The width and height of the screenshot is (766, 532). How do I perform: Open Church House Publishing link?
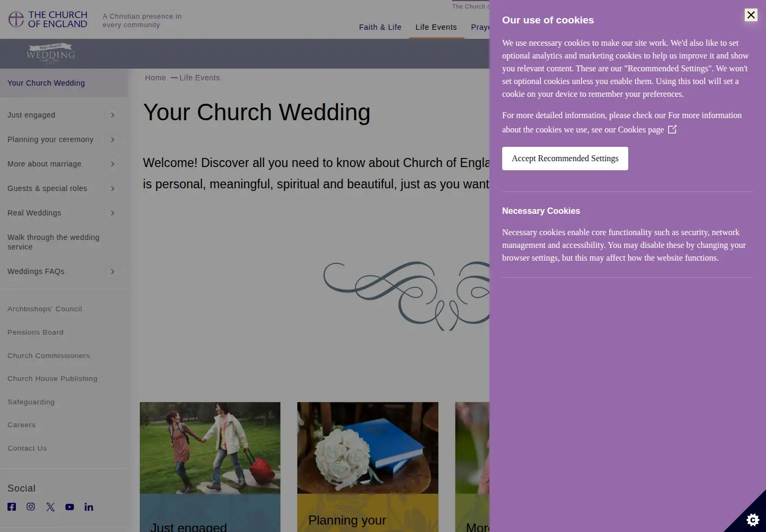[x=52, y=379]
